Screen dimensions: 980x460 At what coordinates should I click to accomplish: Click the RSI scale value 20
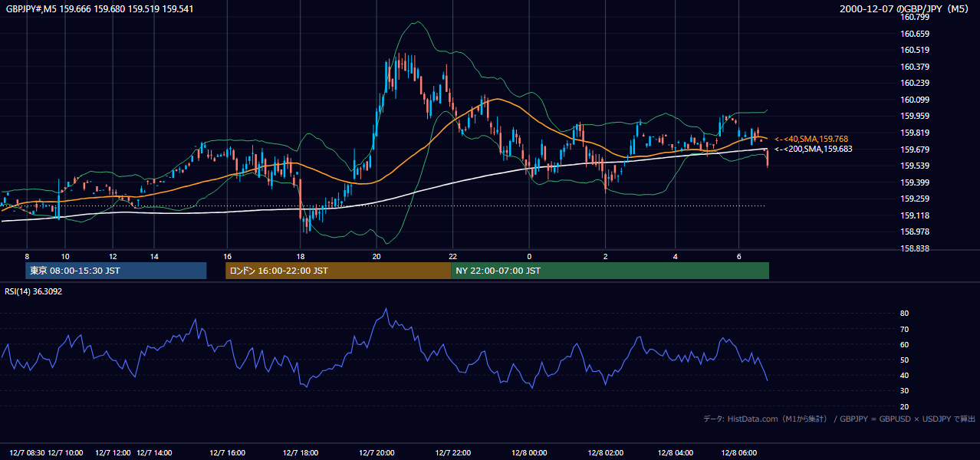point(905,406)
